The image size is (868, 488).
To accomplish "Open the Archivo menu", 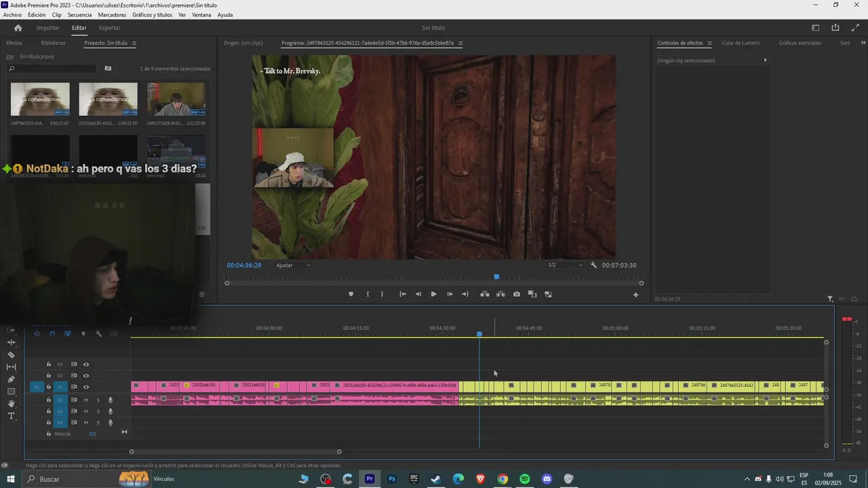I will click(x=12, y=15).
